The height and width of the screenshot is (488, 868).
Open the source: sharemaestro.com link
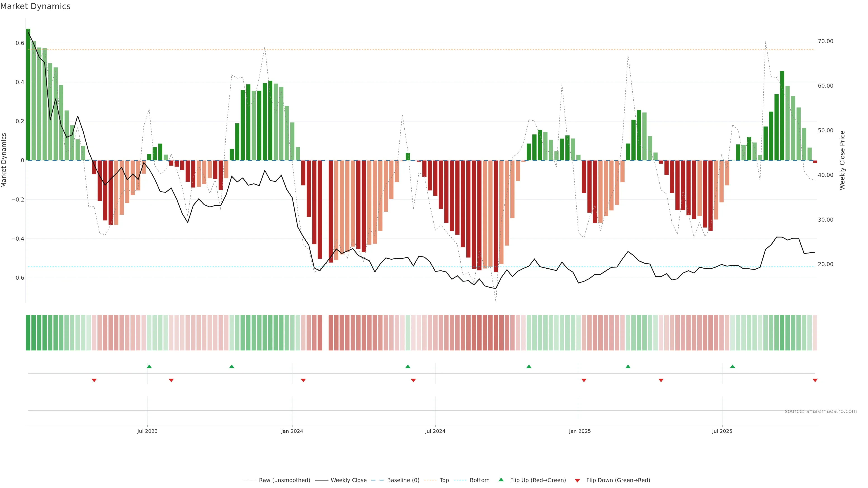tap(821, 411)
